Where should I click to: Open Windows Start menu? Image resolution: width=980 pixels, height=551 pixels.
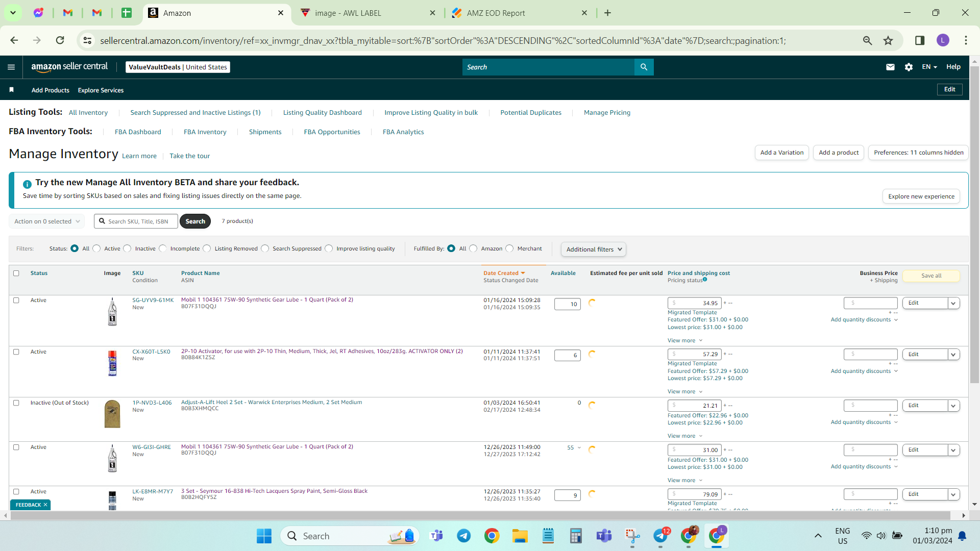click(264, 536)
